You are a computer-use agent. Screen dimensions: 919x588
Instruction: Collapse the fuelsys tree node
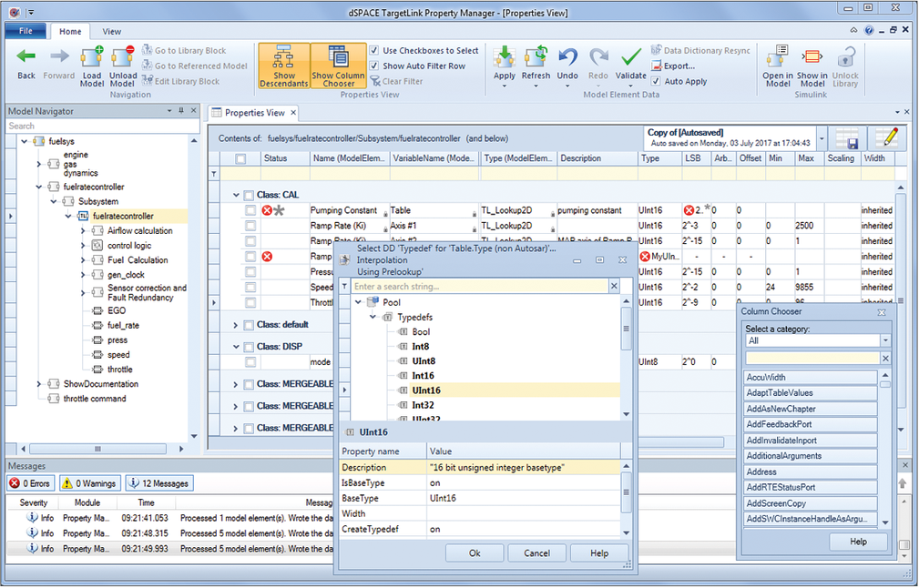(24, 141)
